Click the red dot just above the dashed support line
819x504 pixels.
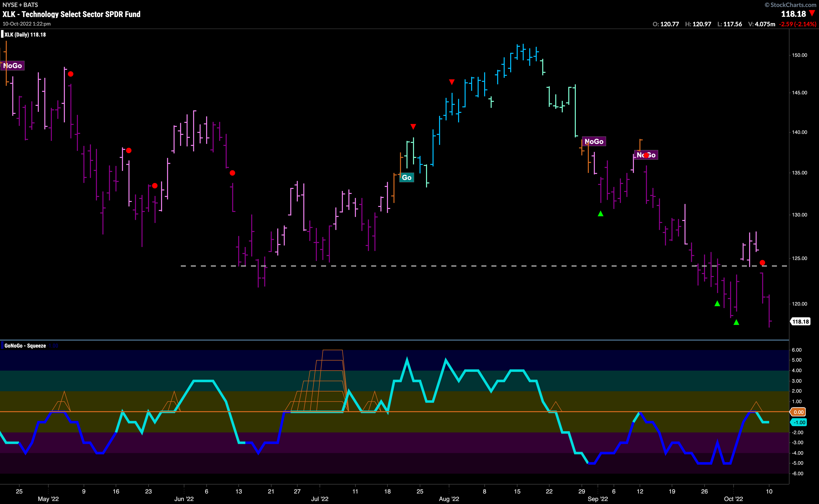(x=762, y=263)
